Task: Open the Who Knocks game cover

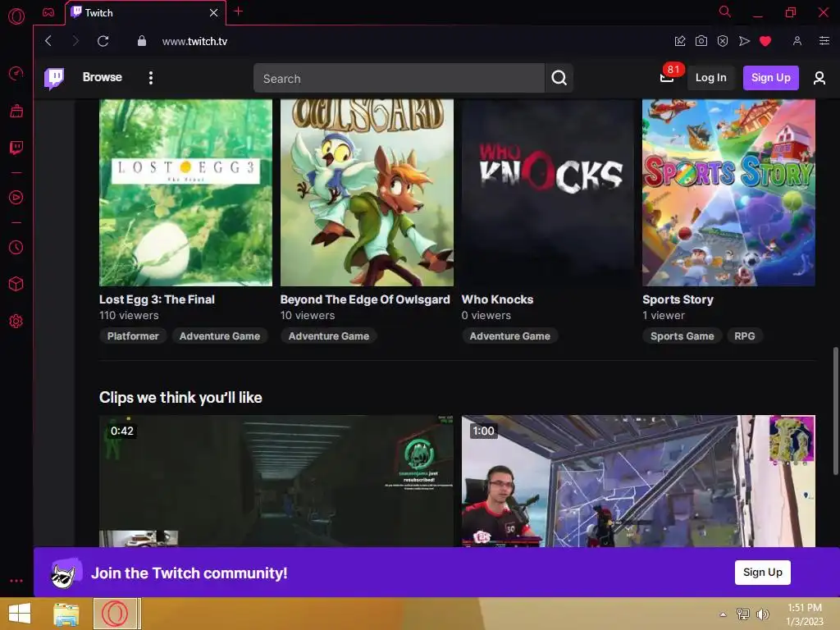Action: (x=548, y=192)
